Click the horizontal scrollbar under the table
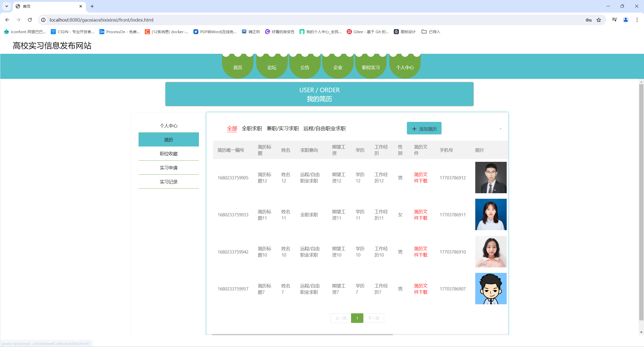Screen dimensions: 644x347 302,334
